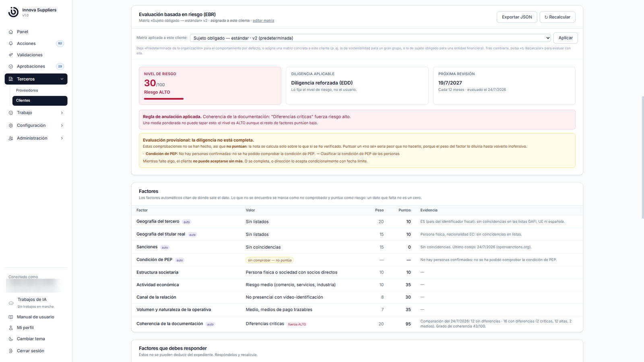Go to Validaciones section

29,55
